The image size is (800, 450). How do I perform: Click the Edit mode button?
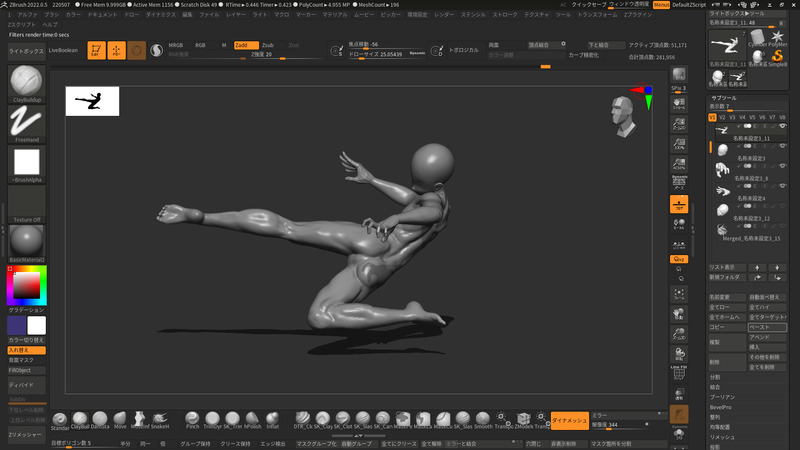pyautogui.click(x=96, y=49)
